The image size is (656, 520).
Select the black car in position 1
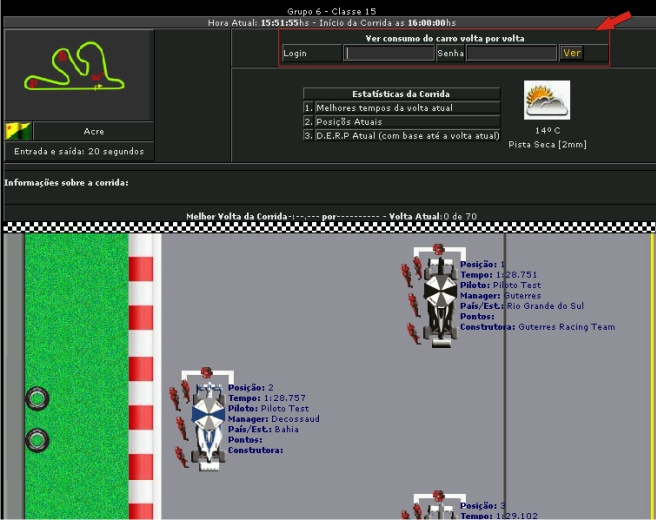[x=438, y=298]
